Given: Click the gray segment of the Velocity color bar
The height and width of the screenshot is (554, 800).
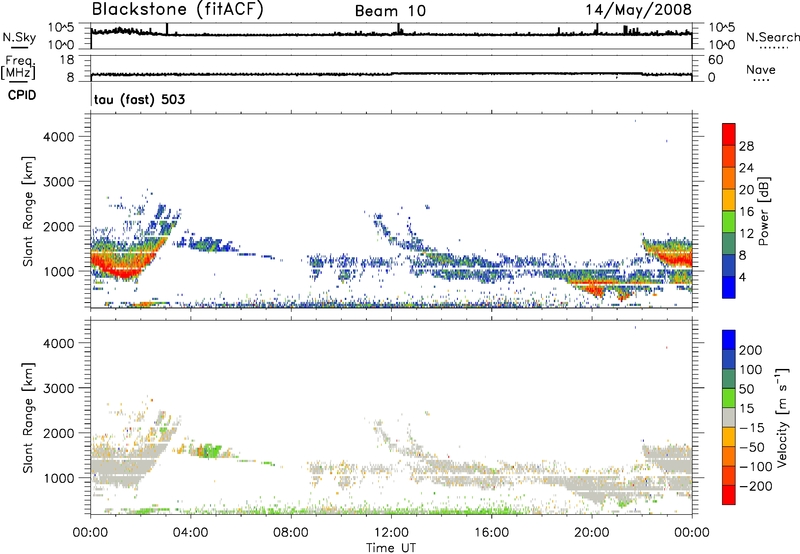Looking at the screenshot, I should [729, 417].
